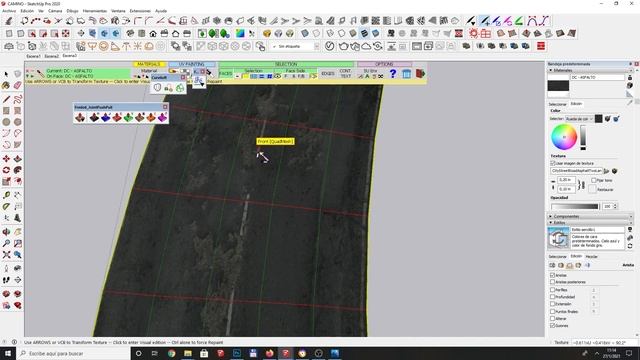Select the Move tool with red arrows

[6, 159]
